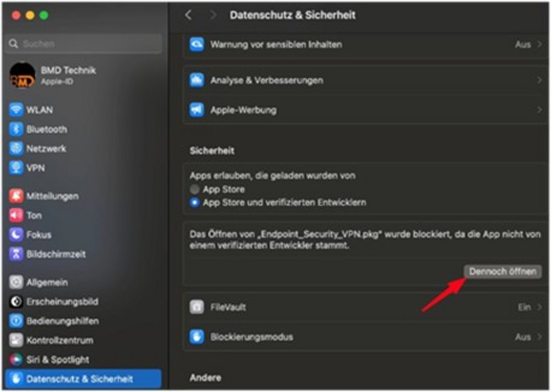Open Allgemein in the sidebar
The width and height of the screenshot is (551, 392).
point(47,282)
